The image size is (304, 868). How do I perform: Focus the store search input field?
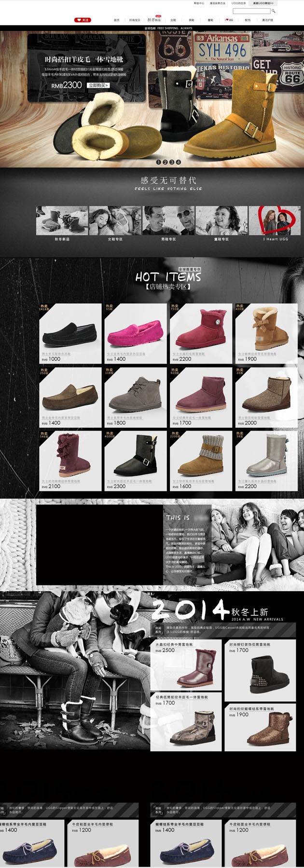pyautogui.click(x=251, y=11)
